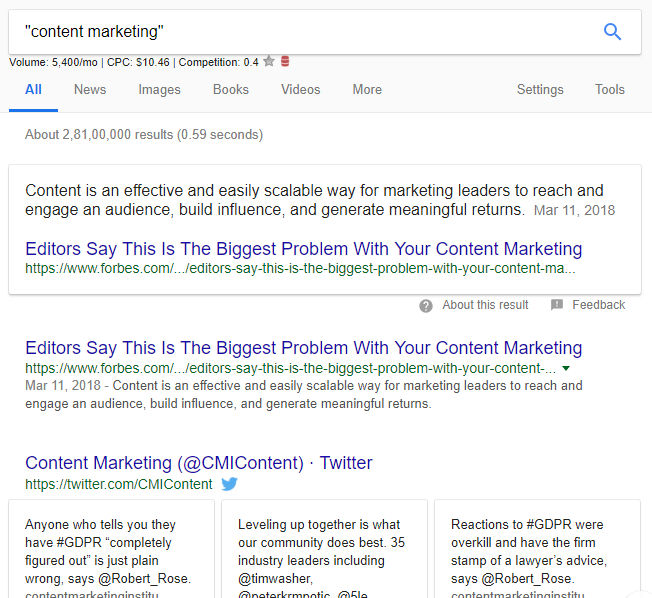Click the blue search magnifier icon
Image resolution: width=652 pixels, height=598 pixels.
(613, 32)
